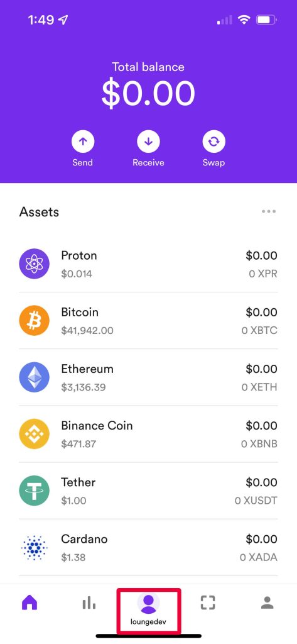Screen dimensions: 297x644
Task: Open the Bitcoin asset name row
Action: 148,321
